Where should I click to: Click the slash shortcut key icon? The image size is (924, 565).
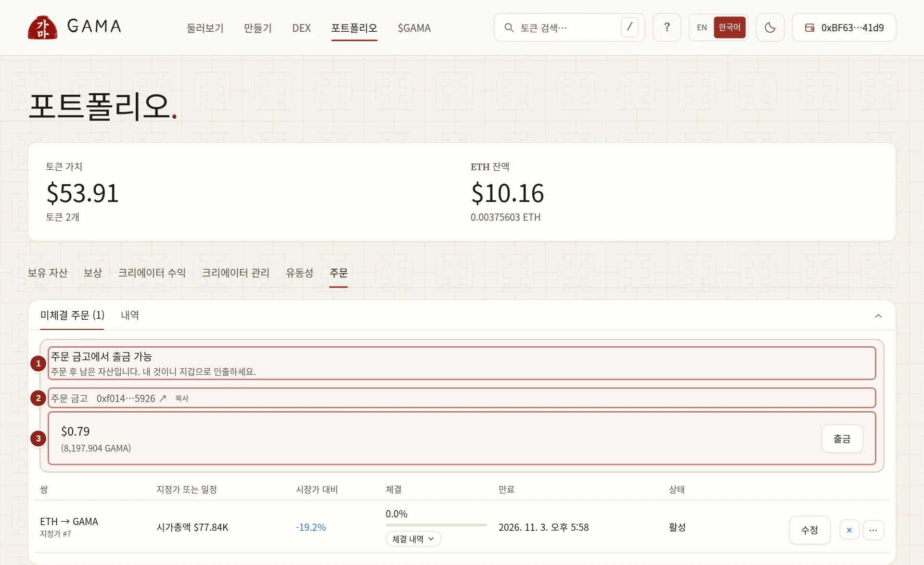tap(629, 27)
